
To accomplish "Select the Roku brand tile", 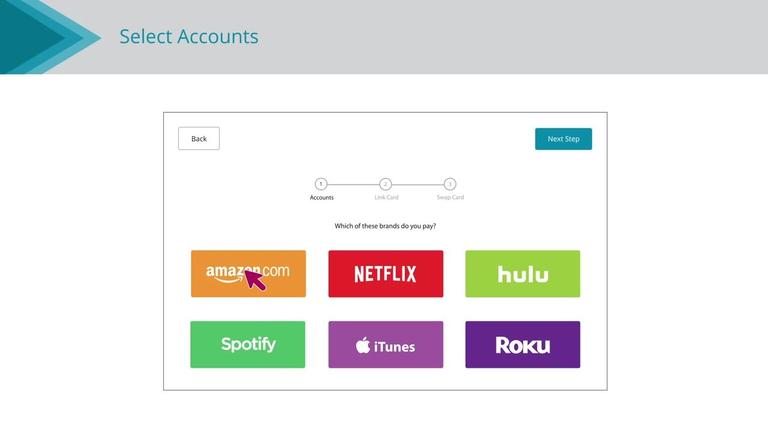I will tap(522, 344).
